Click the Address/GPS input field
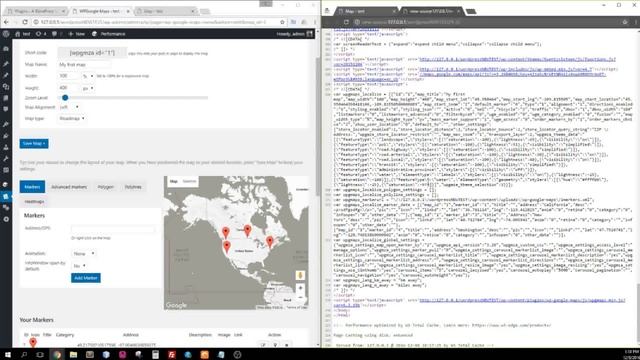This screenshot has width=640, height=360. pyautogui.click(x=113, y=229)
